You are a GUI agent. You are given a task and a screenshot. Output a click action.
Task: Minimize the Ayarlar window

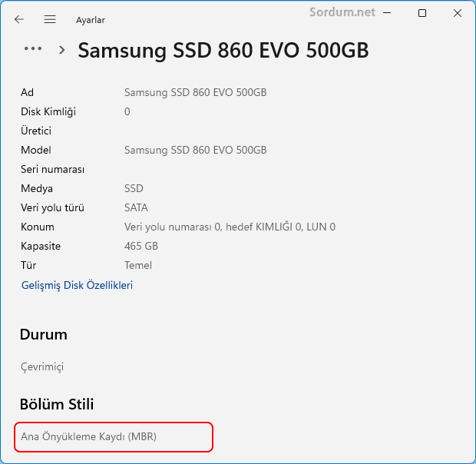(x=387, y=13)
